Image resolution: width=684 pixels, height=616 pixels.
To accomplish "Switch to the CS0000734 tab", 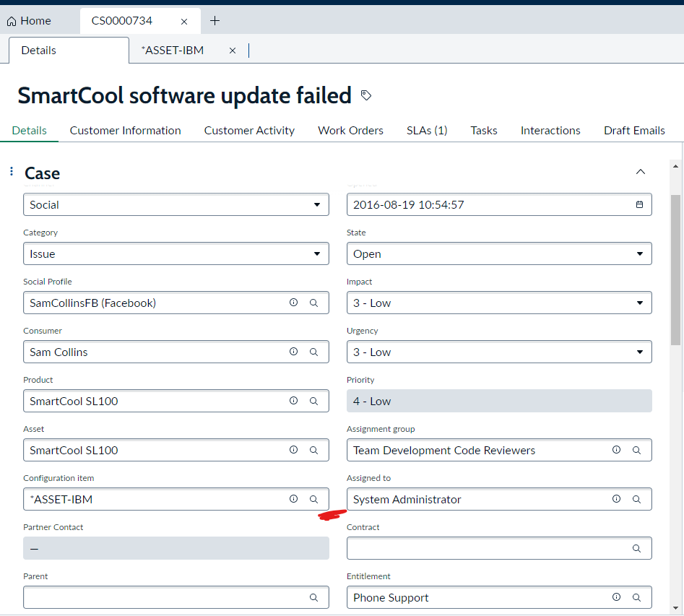I will [122, 20].
